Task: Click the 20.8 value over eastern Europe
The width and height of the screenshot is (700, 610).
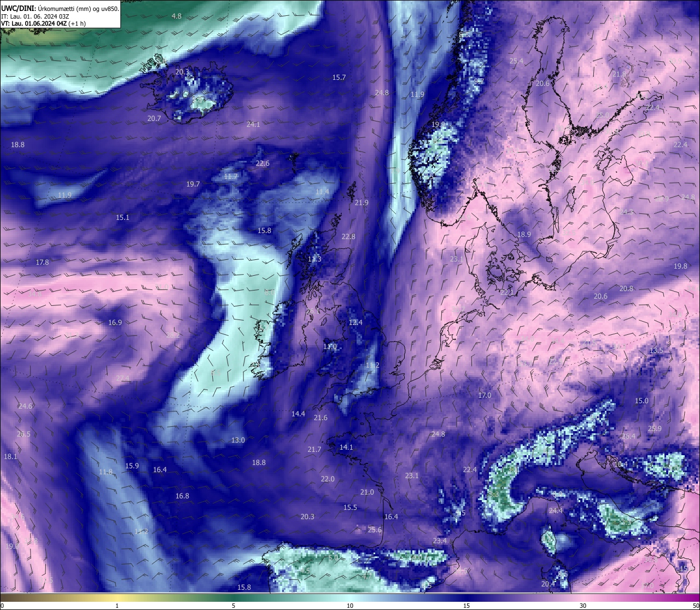Action: click(626, 289)
